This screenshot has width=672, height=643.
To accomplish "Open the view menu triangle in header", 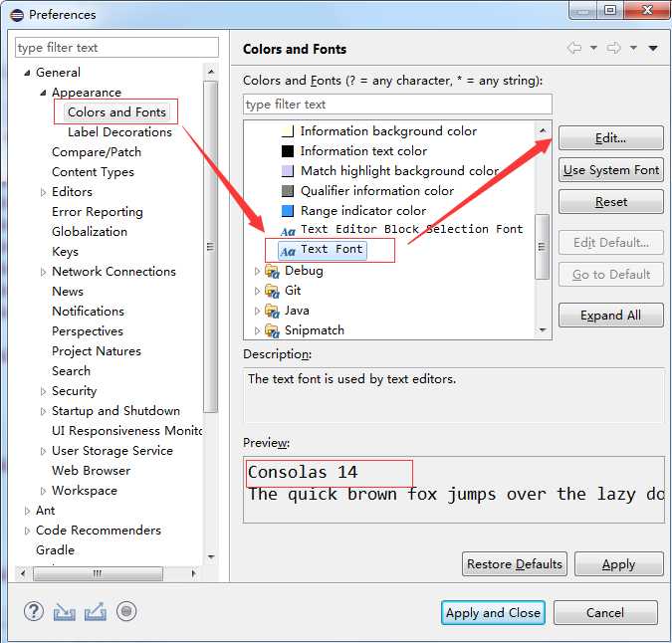I will 653,48.
